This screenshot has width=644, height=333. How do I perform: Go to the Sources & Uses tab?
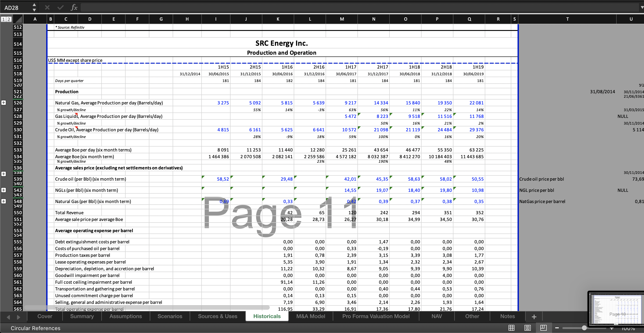(218, 316)
